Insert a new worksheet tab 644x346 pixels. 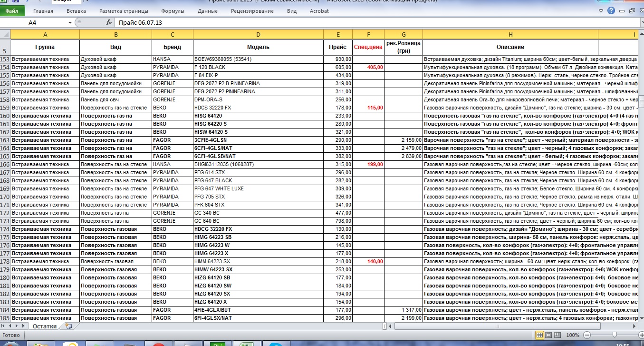[68, 326]
